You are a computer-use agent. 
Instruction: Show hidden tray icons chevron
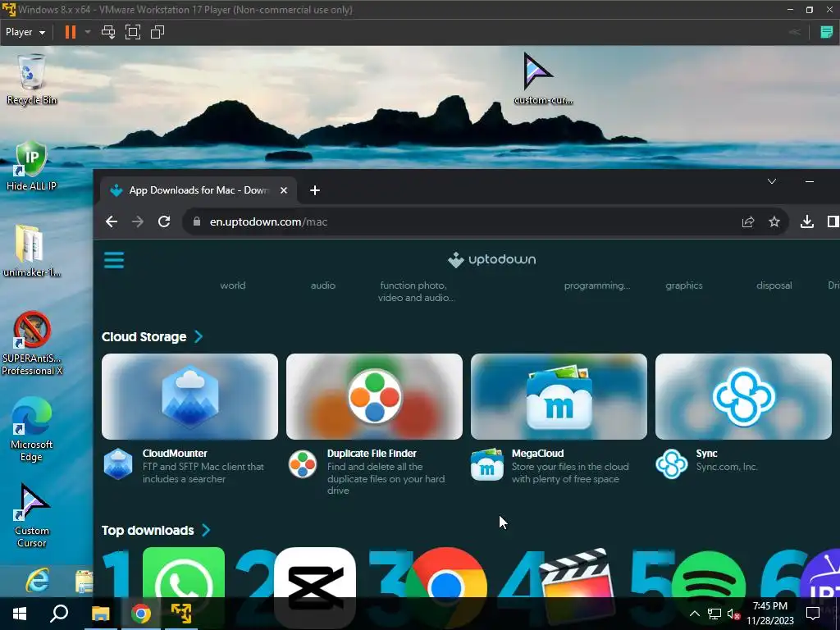click(694, 614)
